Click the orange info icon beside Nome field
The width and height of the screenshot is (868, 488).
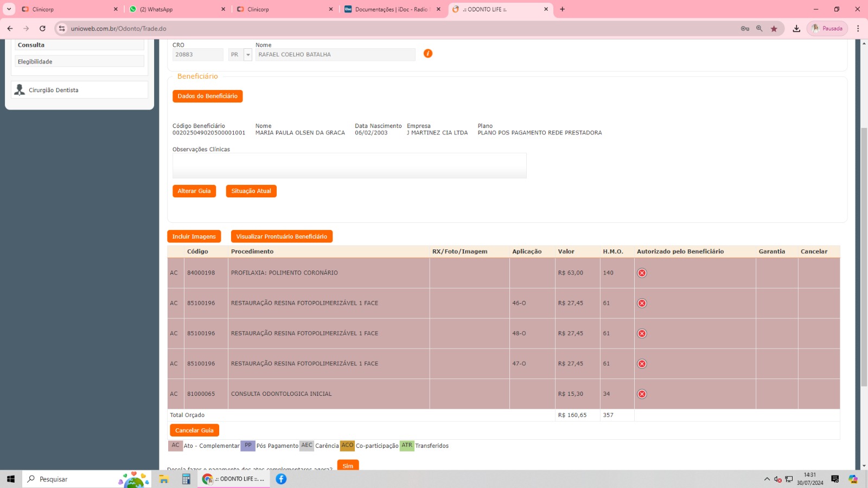pyautogui.click(x=428, y=53)
